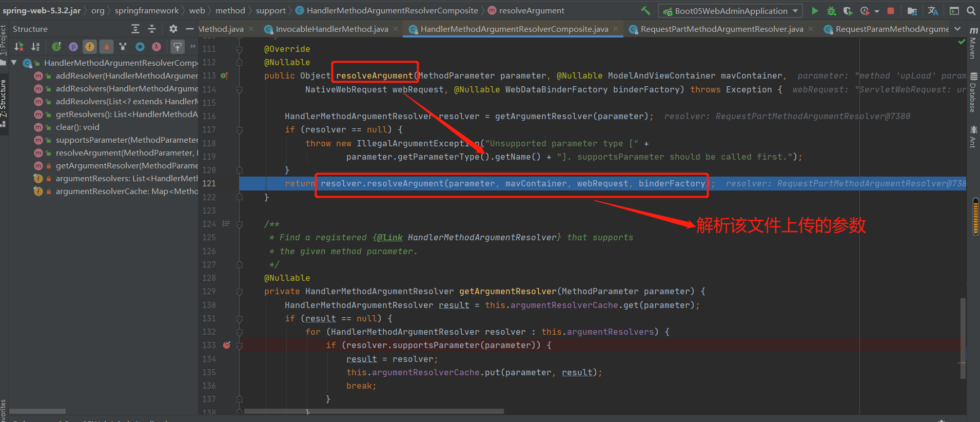
Task: Toggle group methods by defining type icon
Action: tap(123, 47)
